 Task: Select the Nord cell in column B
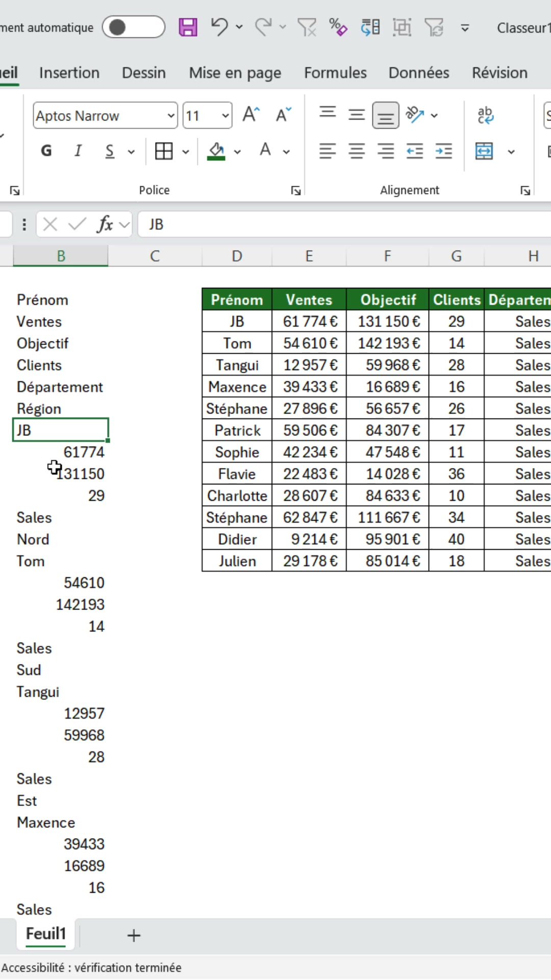[61, 539]
